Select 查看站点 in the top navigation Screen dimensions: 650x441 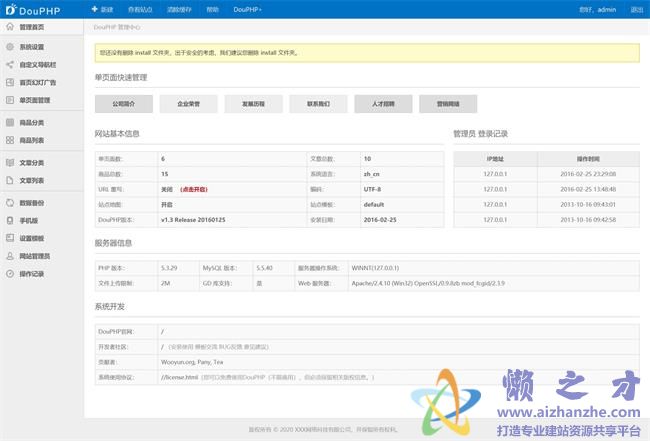tap(142, 9)
